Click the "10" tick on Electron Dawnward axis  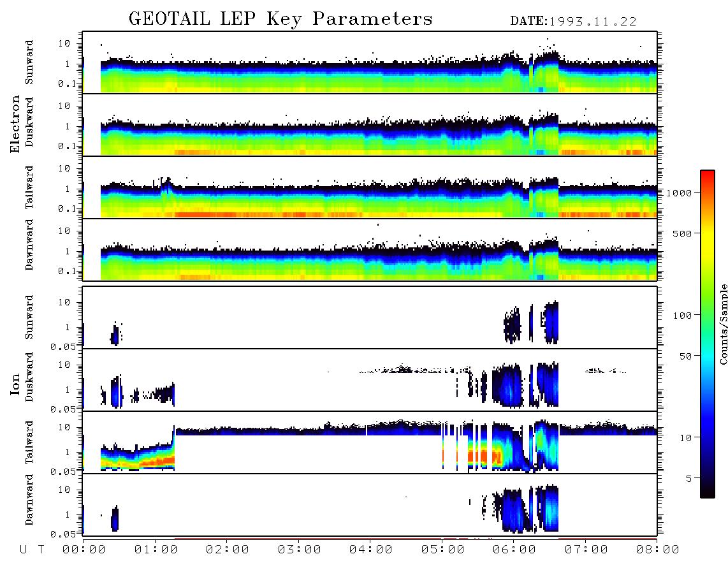pyautogui.click(x=64, y=231)
